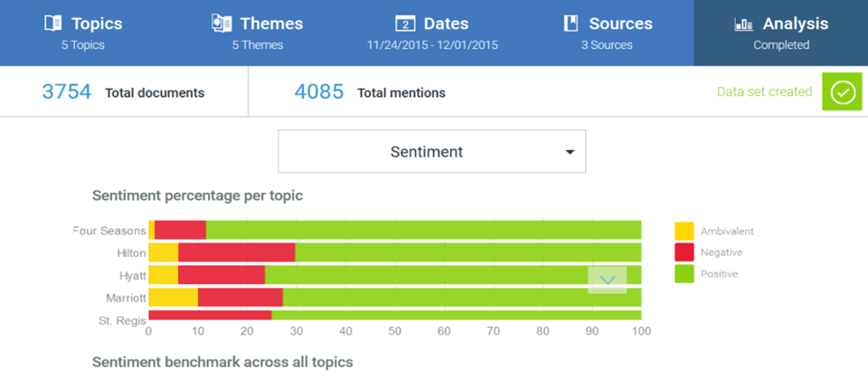The height and width of the screenshot is (380, 868).
Task: Click the 5 Topics subtitle
Action: point(83,45)
